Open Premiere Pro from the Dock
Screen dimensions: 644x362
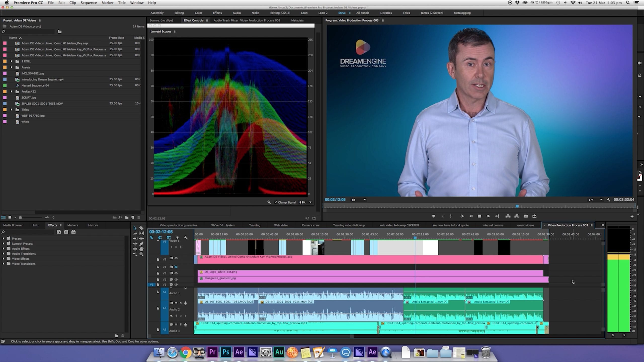[212, 352]
